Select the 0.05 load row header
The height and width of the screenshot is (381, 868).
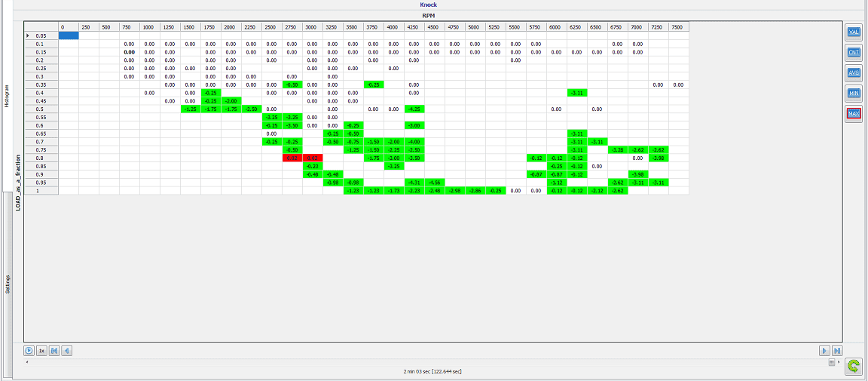tap(41, 35)
